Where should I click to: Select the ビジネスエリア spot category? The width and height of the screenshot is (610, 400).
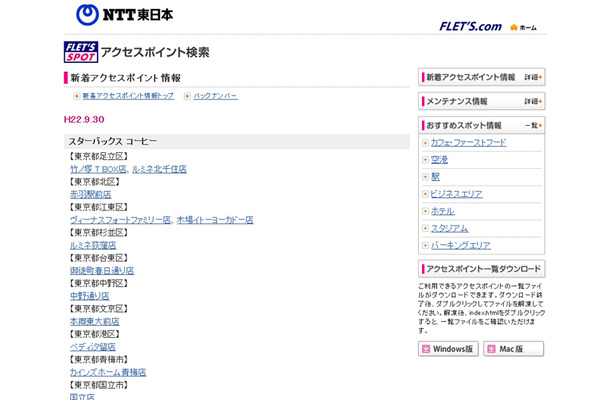pyautogui.click(x=457, y=194)
